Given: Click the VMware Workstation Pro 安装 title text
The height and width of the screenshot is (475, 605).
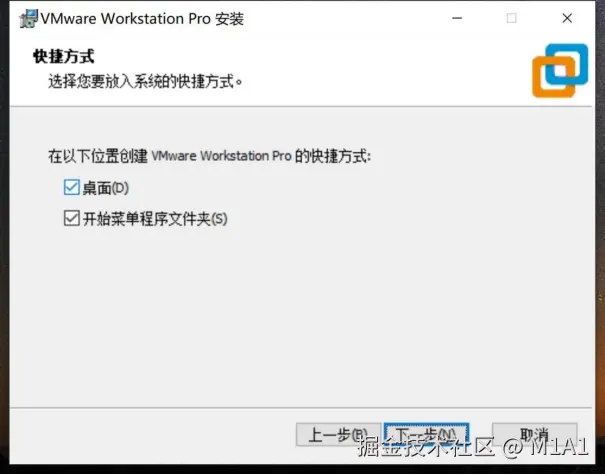Looking at the screenshot, I should pyautogui.click(x=142, y=19).
